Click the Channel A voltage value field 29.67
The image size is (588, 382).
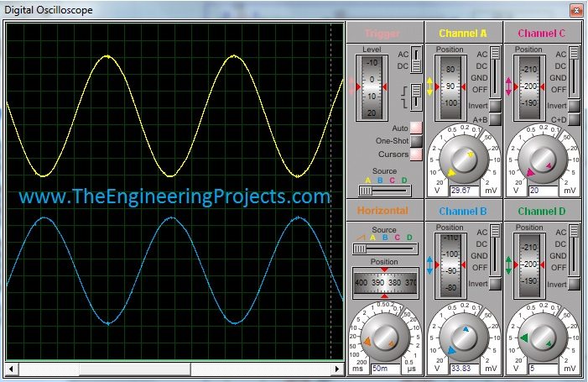[464, 191]
